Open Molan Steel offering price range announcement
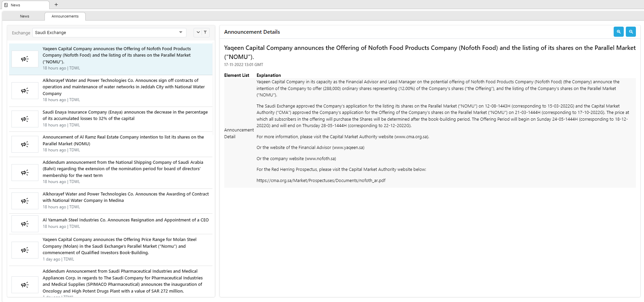The height and width of the screenshot is (302, 644). (x=111, y=250)
